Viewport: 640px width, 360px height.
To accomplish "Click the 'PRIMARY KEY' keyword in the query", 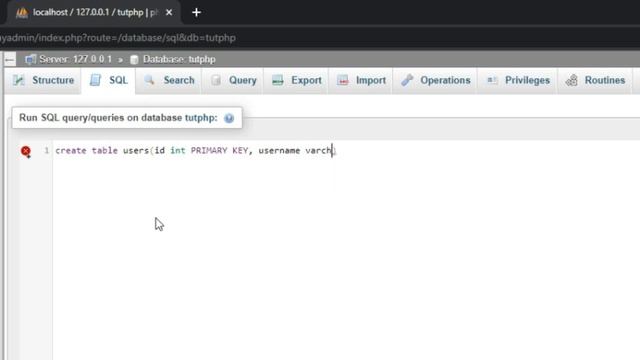I will tap(219, 151).
